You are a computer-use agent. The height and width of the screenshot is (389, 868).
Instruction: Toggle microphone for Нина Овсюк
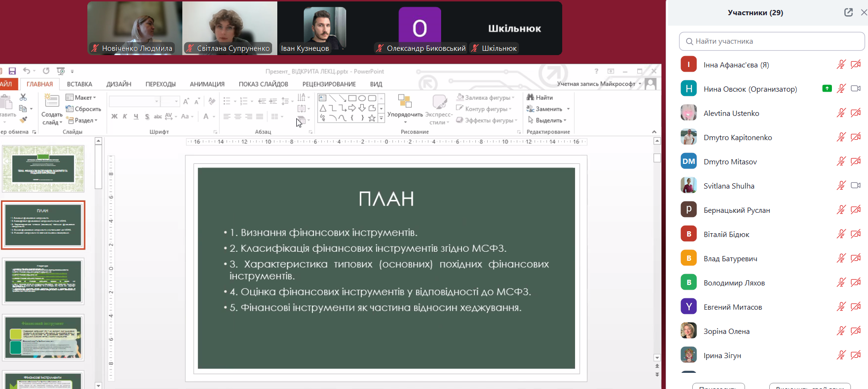point(841,89)
